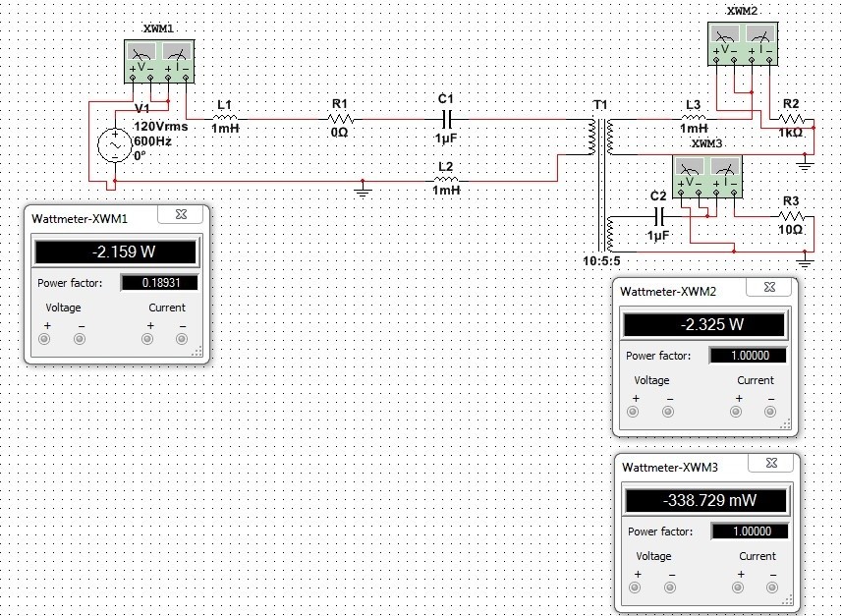Click XWM2 power factor value 1.00000
842x616 pixels.
click(x=748, y=355)
